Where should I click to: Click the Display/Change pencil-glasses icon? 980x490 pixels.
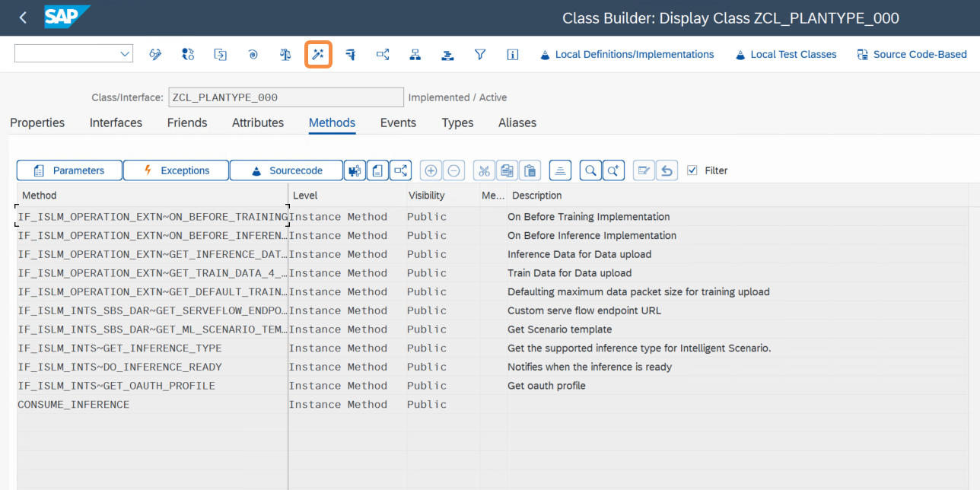[155, 55]
